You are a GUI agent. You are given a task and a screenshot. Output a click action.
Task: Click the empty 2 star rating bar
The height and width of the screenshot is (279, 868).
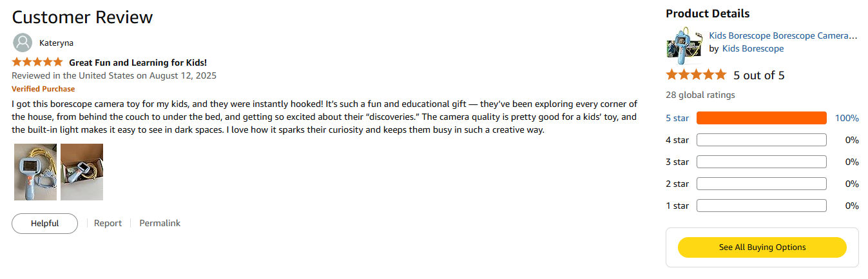pyautogui.click(x=761, y=184)
